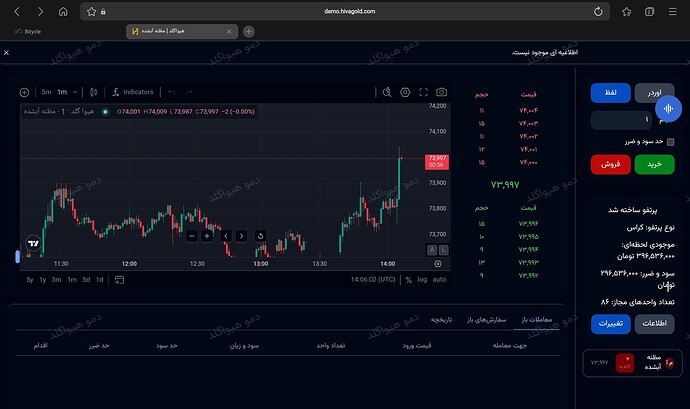
Task: Zoom out chart with minus button
Action: (x=191, y=236)
